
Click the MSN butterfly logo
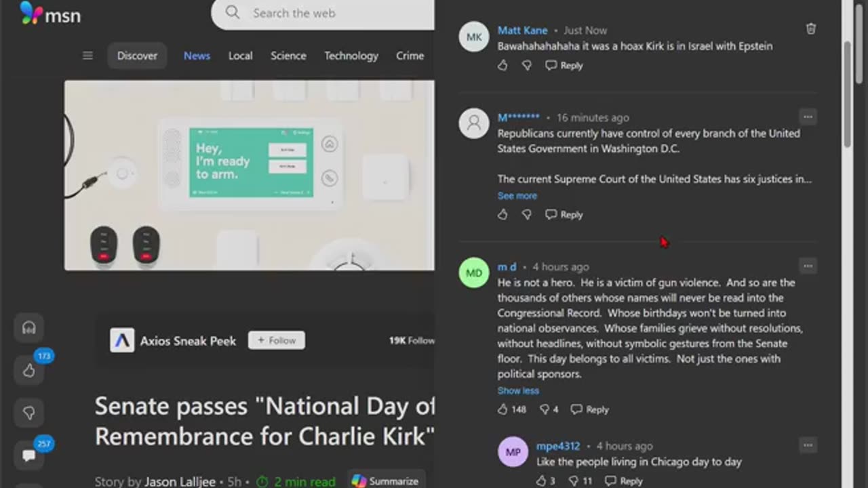click(31, 13)
